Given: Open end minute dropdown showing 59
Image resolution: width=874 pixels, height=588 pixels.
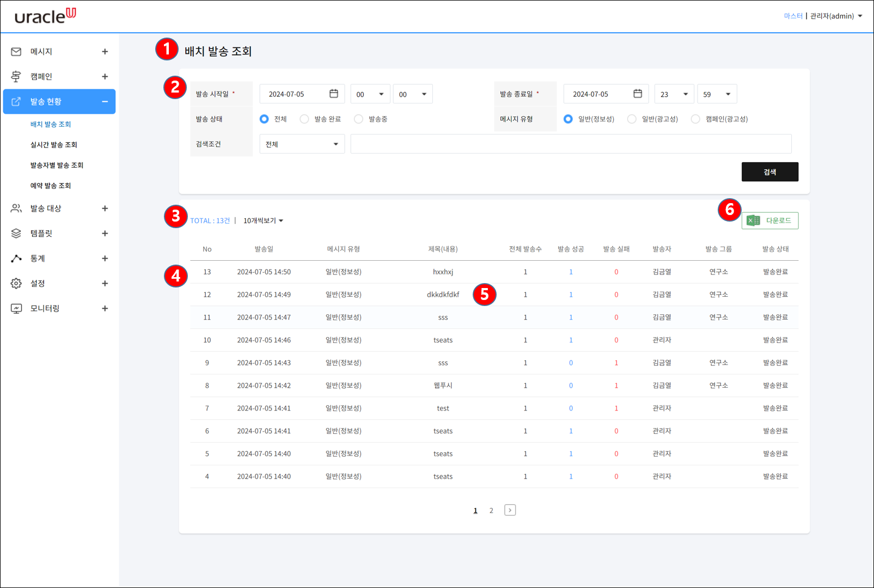Looking at the screenshot, I should pyautogui.click(x=717, y=94).
